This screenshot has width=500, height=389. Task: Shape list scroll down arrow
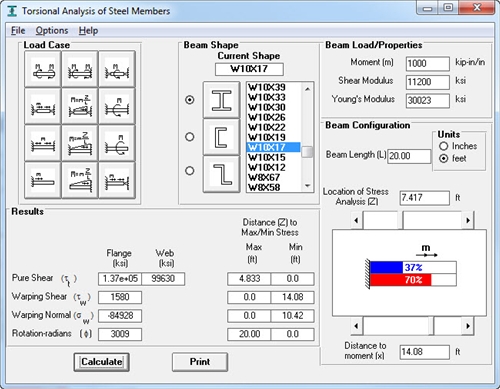[x=307, y=186]
